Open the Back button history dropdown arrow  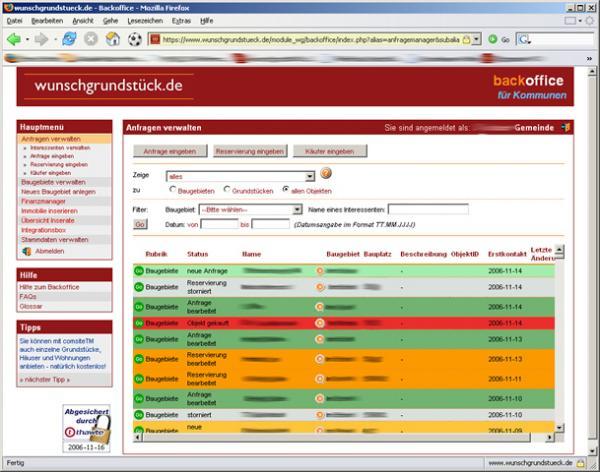(27, 39)
